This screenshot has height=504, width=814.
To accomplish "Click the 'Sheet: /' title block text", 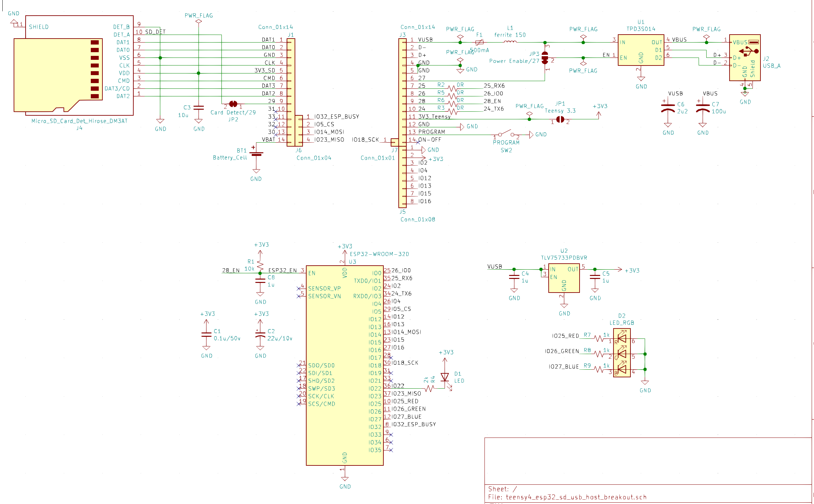I will coord(502,489).
